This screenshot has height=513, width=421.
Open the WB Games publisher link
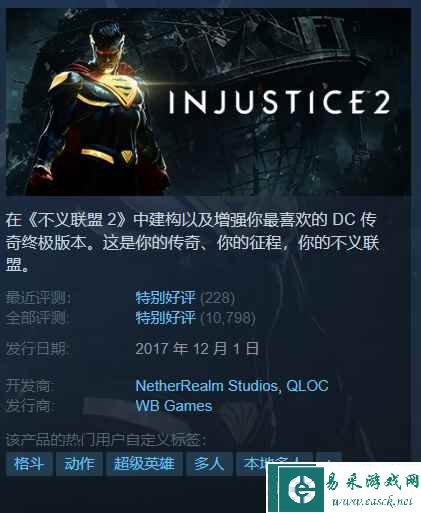click(x=174, y=406)
